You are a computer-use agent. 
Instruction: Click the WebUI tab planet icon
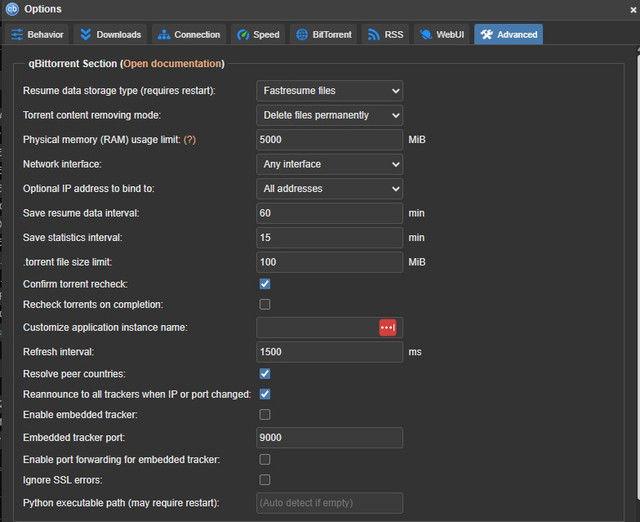click(426, 35)
